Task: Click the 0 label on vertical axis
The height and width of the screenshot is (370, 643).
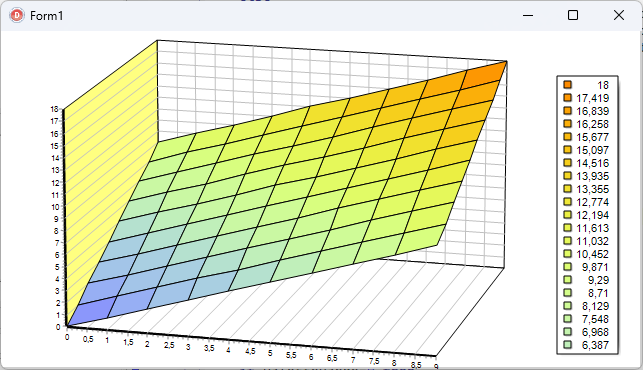Action: click(x=58, y=327)
